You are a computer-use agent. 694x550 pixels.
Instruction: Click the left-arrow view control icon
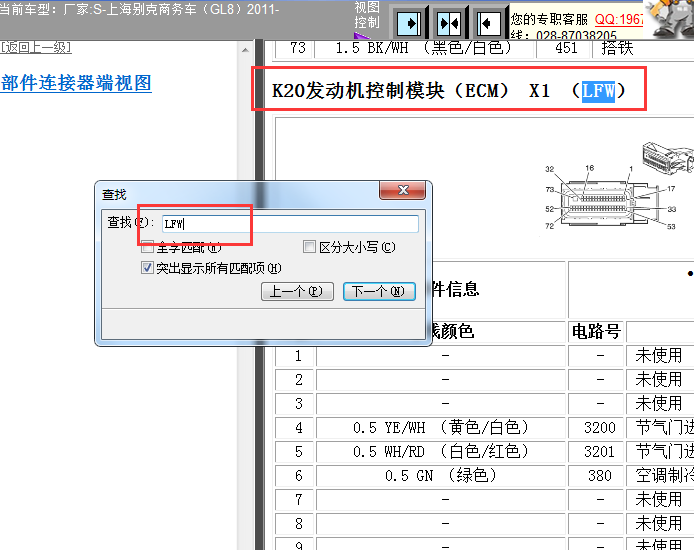click(x=489, y=23)
